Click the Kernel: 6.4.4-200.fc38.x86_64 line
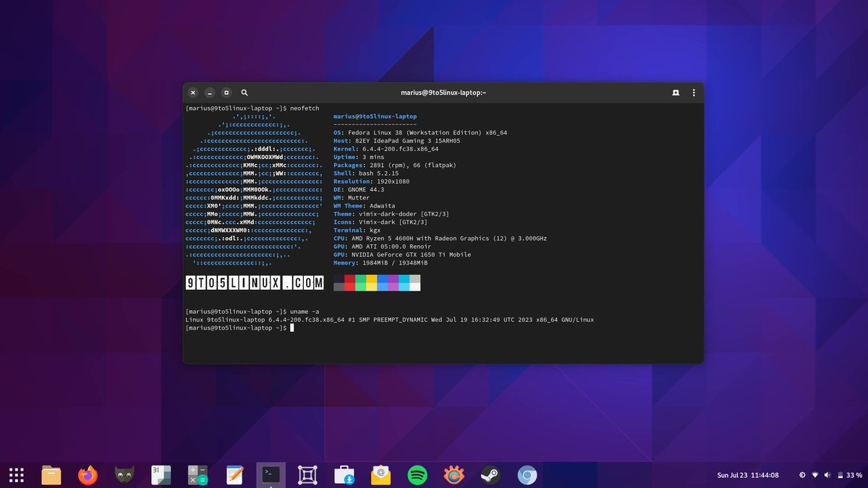Image resolution: width=868 pixels, height=488 pixels. click(386, 149)
